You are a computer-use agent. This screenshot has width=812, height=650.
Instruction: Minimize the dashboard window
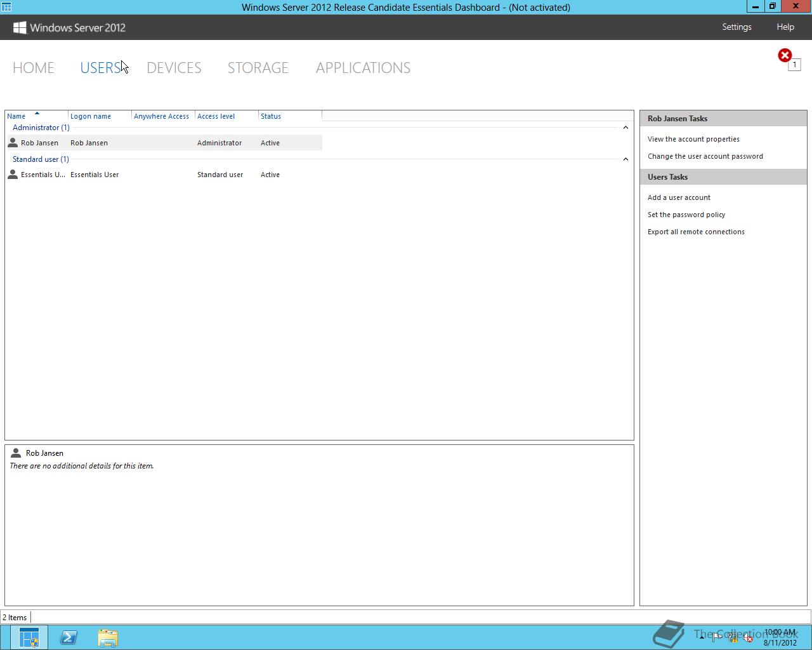(756, 6)
